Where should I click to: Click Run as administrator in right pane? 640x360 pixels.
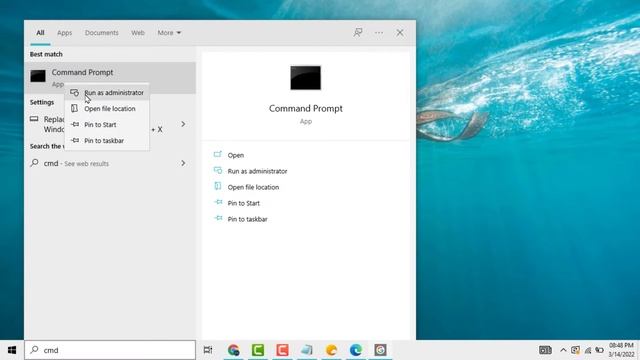pos(257,171)
